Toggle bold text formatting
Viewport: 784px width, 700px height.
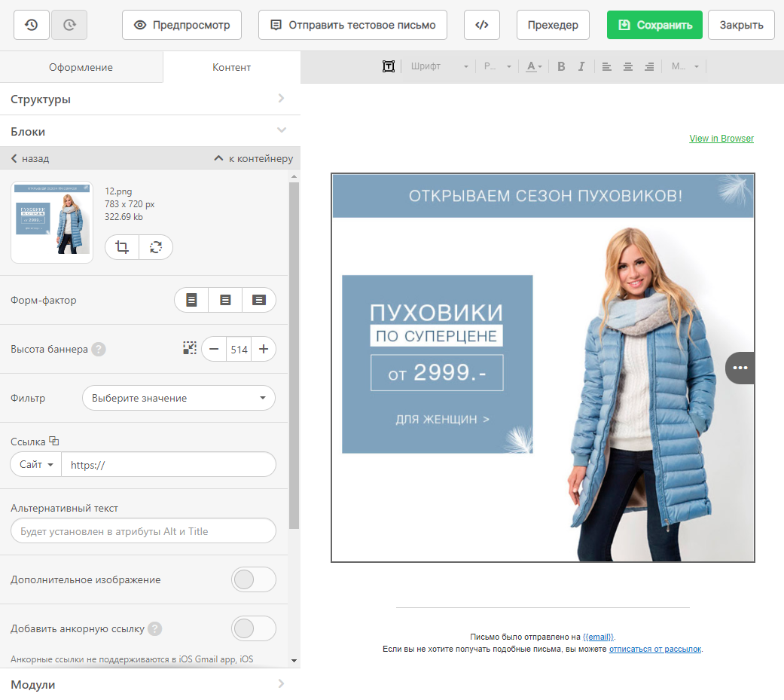click(x=561, y=66)
